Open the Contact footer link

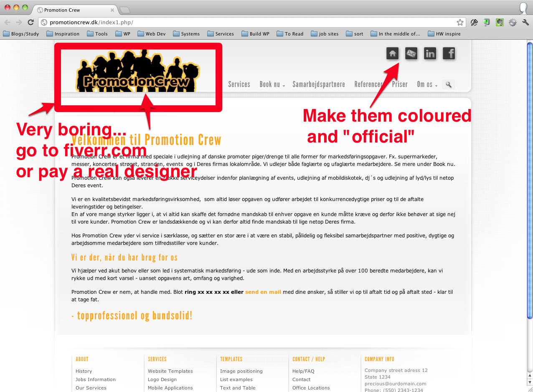pyautogui.click(x=302, y=379)
